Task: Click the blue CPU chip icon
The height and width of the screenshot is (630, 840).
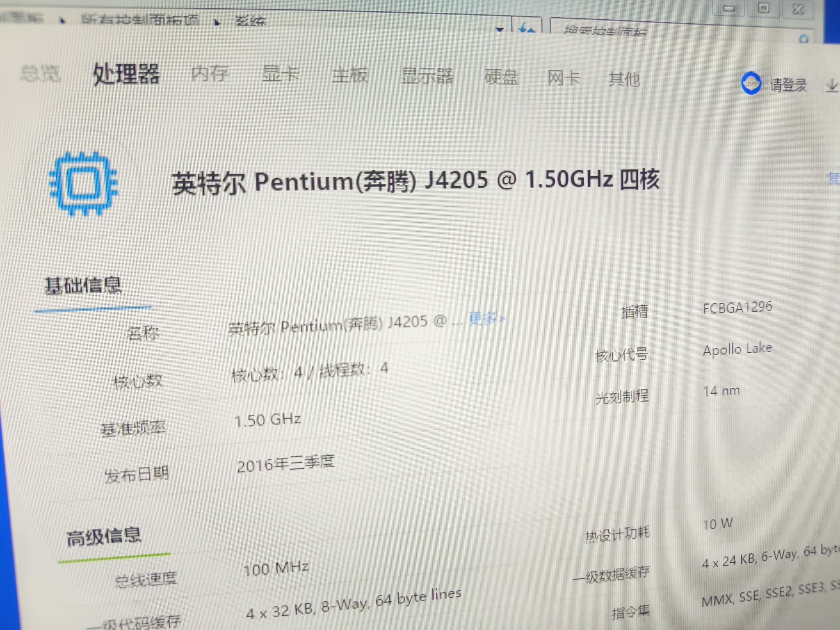Action: click(83, 183)
